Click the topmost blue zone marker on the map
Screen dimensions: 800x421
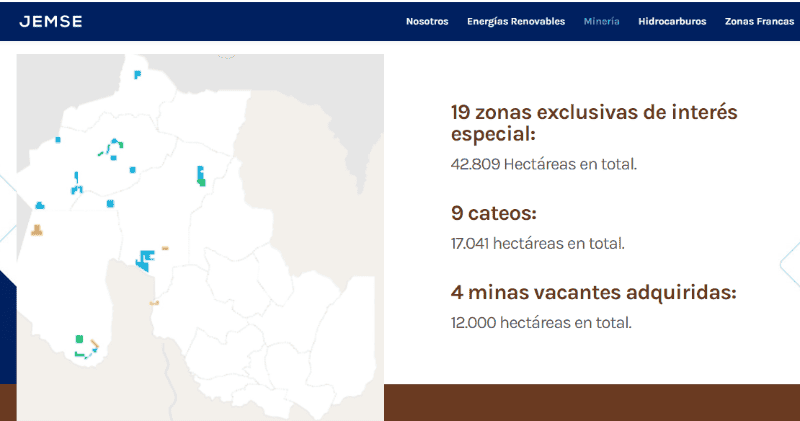(138, 73)
